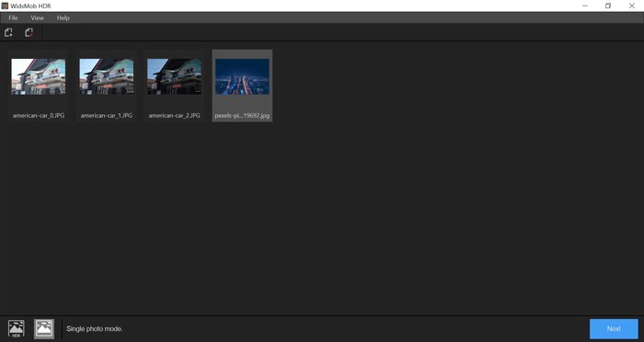Click the WidsMob HDR app icon
The width and height of the screenshot is (644, 342).
click(x=5, y=6)
